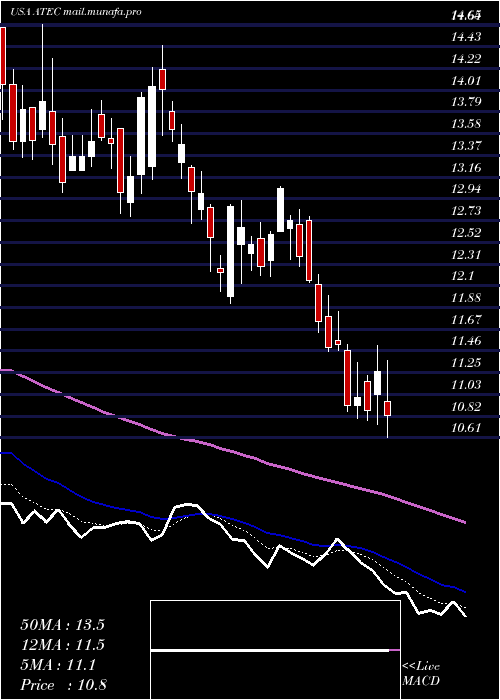Click the 11.46 price axis label
The height and width of the screenshot is (700, 500).
click(466, 341)
